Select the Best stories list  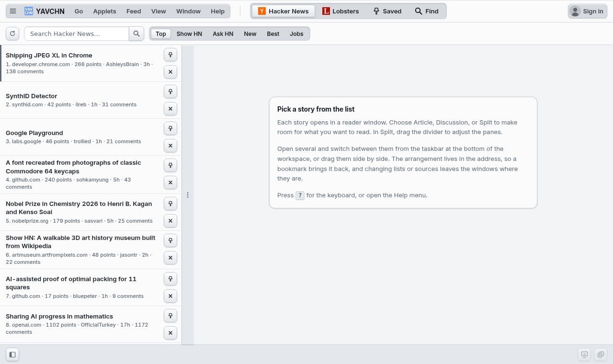pos(273,34)
